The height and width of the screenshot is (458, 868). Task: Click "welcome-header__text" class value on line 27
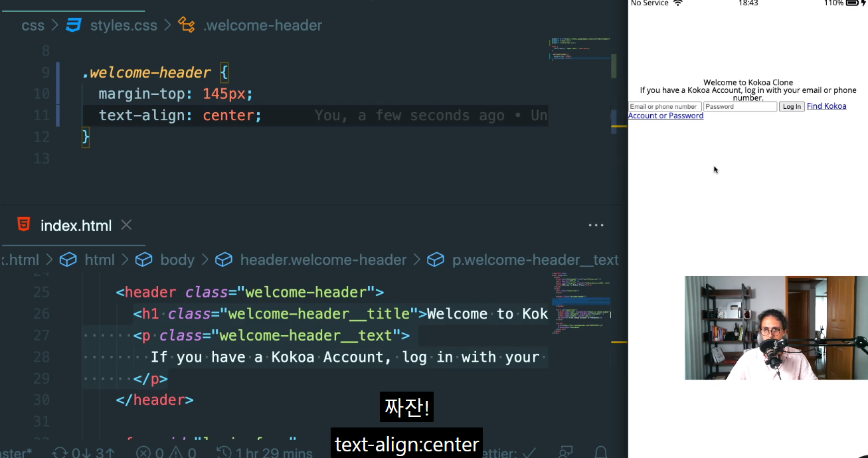(x=307, y=335)
